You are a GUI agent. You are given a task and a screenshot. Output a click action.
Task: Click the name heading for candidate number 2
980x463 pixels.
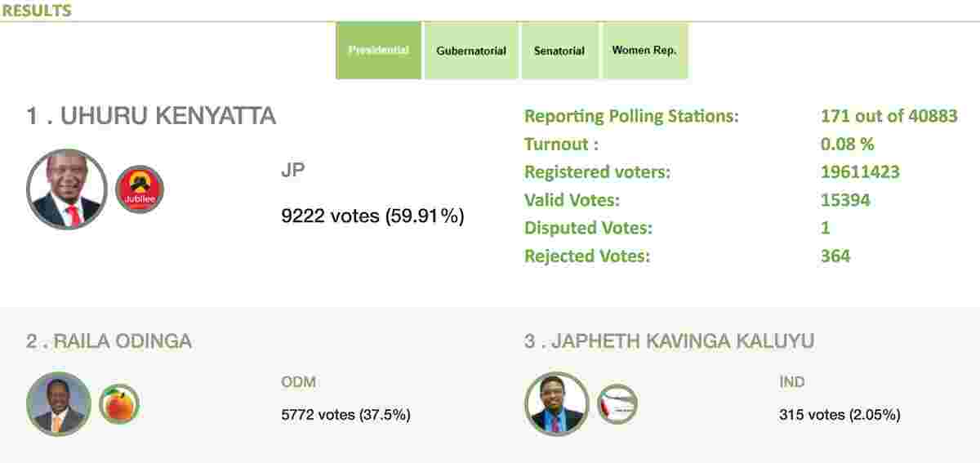(109, 341)
